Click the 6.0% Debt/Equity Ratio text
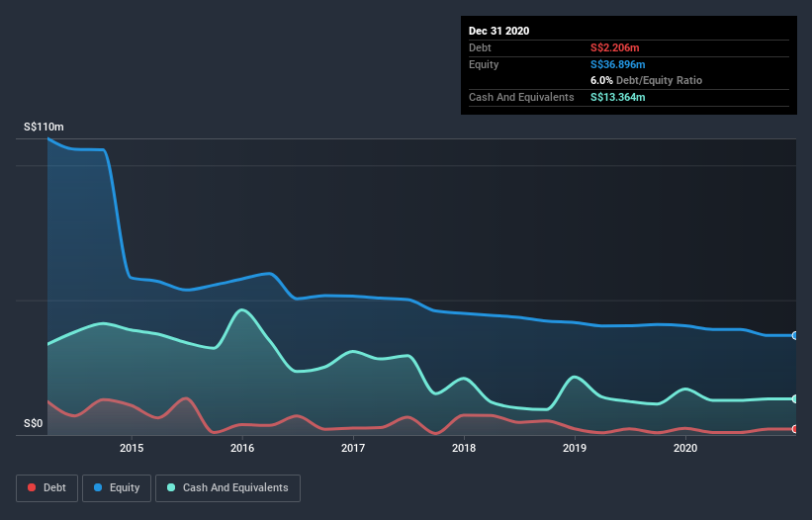 (646, 81)
